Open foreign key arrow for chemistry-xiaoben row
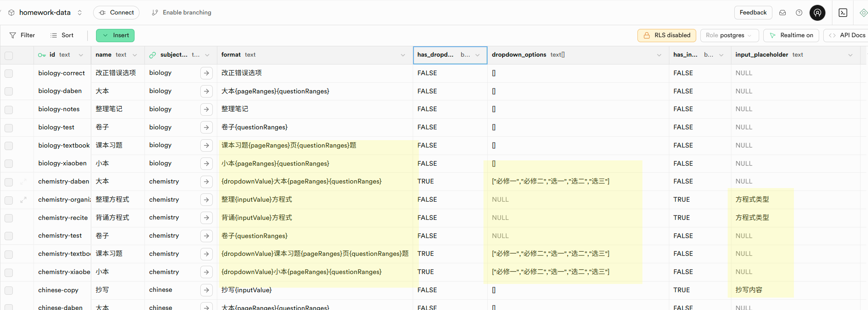Viewport: 868px width, 310px height. [206, 272]
